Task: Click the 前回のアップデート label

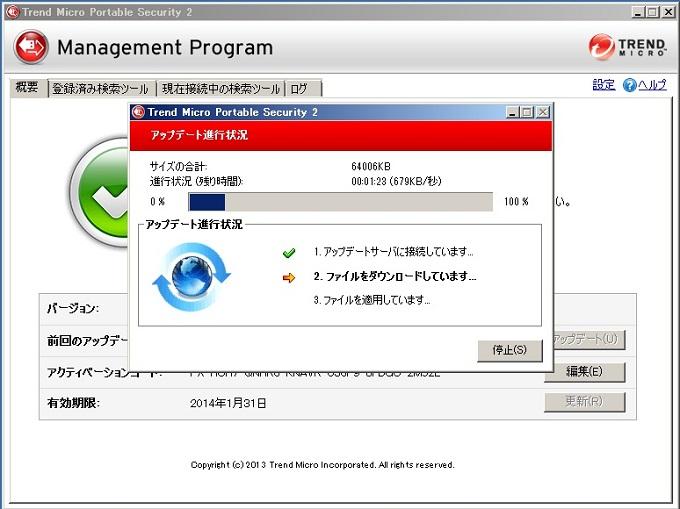Action: [88, 341]
